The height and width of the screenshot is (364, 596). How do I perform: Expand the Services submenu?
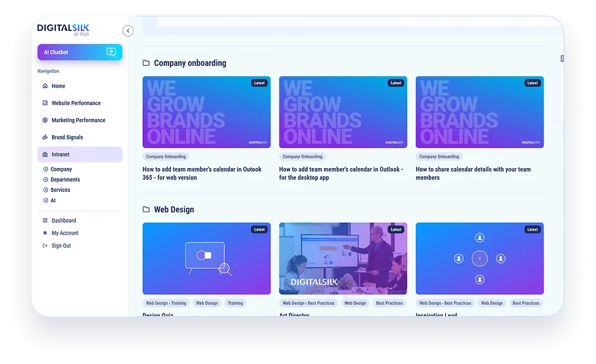(45, 190)
